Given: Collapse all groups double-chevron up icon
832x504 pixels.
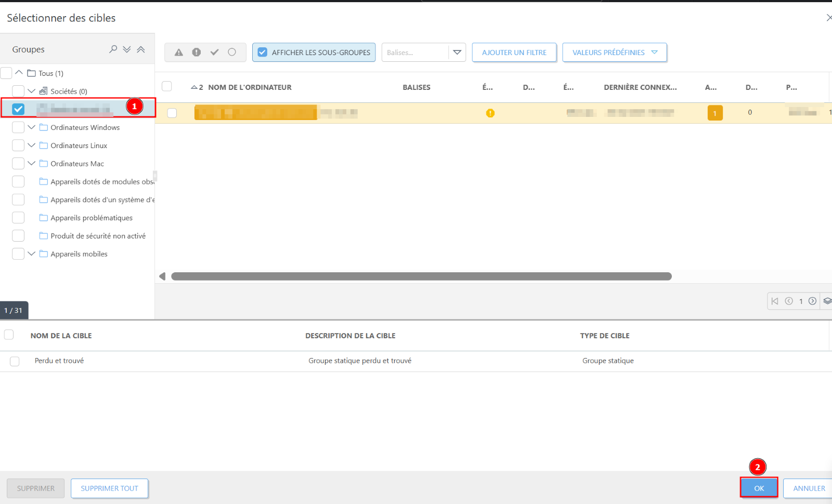Looking at the screenshot, I should [141, 49].
